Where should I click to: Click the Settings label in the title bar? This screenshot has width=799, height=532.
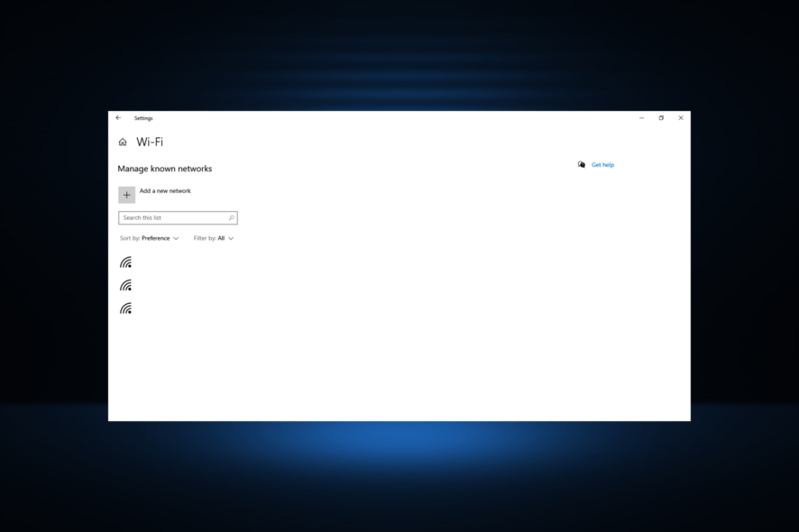[x=143, y=117]
